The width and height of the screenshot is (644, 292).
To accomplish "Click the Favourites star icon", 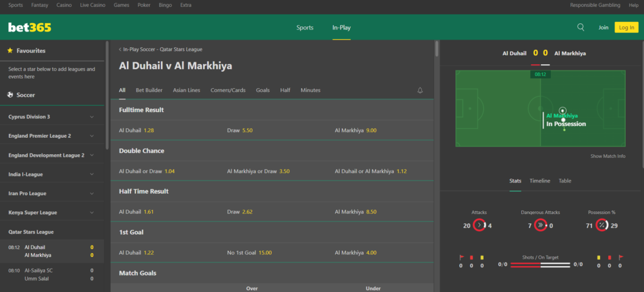I will pyautogui.click(x=10, y=50).
